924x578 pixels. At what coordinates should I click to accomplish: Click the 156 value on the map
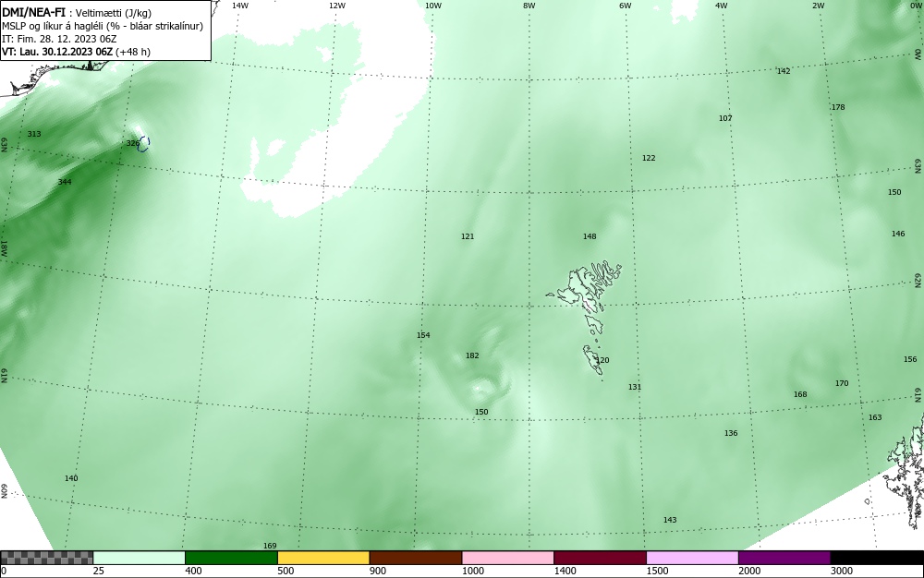click(x=910, y=359)
